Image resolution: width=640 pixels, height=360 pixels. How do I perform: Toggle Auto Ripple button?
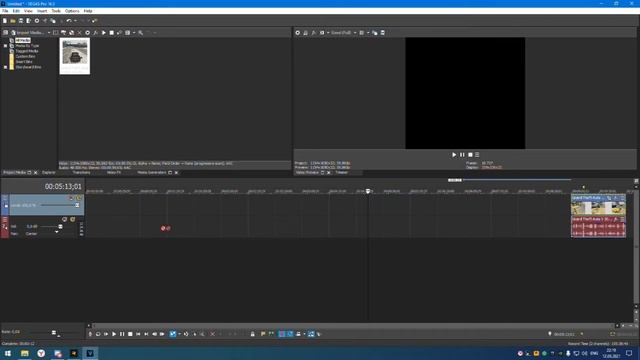click(298, 334)
